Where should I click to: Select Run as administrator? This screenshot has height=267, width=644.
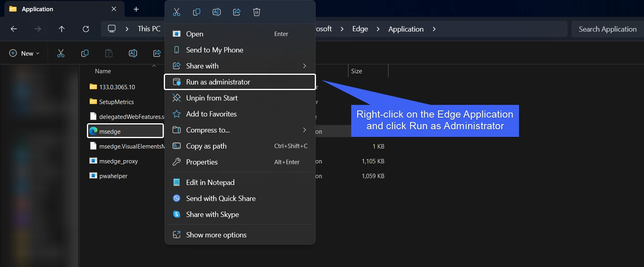[x=240, y=82]
